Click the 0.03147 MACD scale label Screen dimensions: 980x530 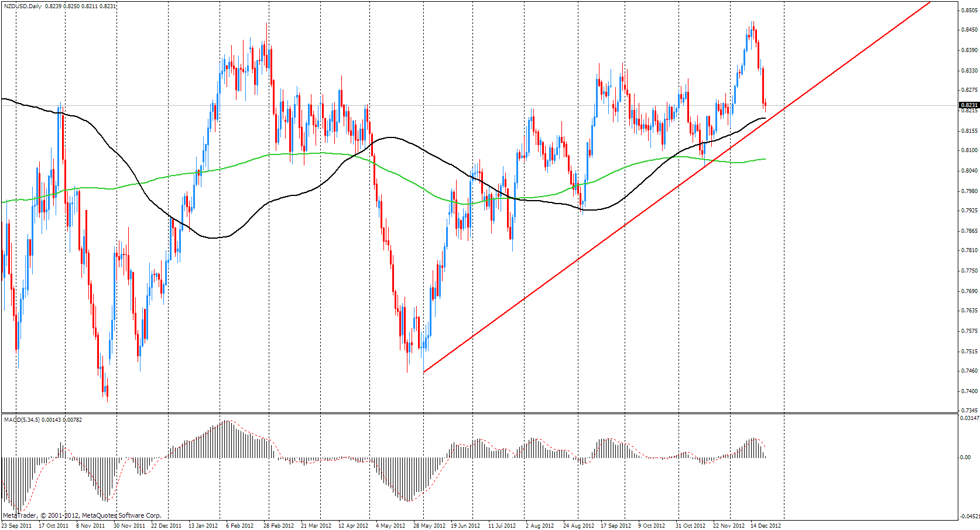(969, 418)
